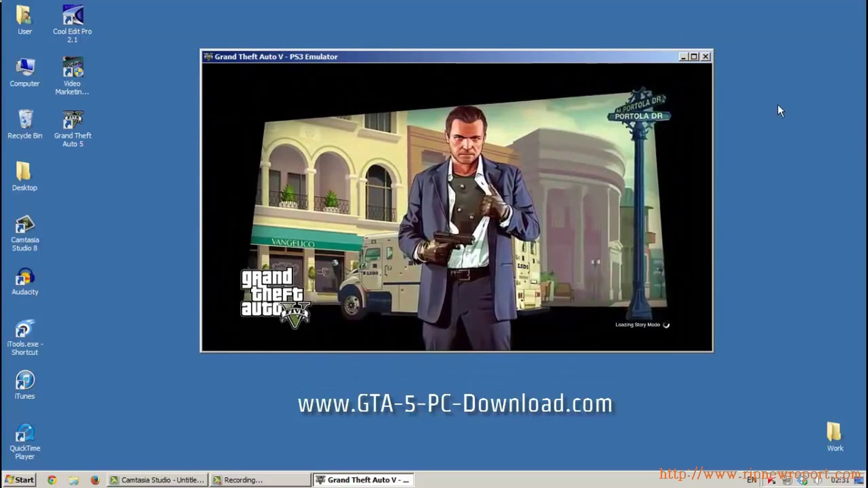Open the Computer desktop icon
This screenshot has height=488, width=868.
(25, 68)
